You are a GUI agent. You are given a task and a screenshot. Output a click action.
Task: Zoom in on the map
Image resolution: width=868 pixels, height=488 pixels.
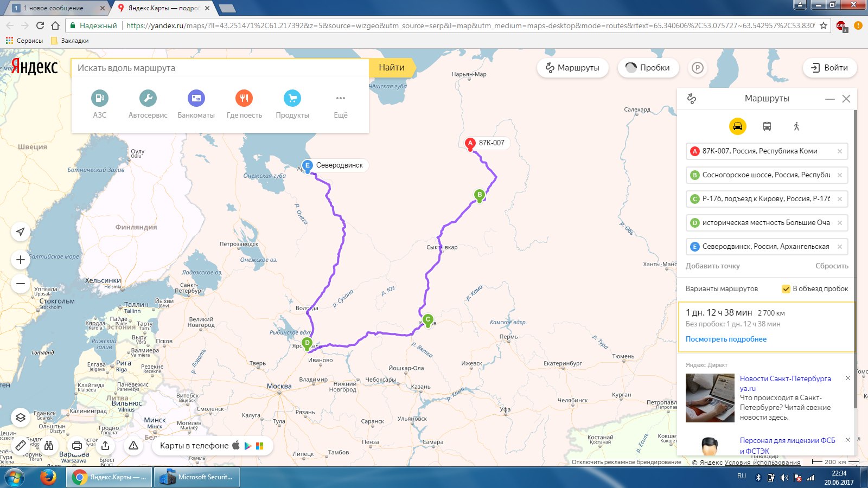(21, 260)
